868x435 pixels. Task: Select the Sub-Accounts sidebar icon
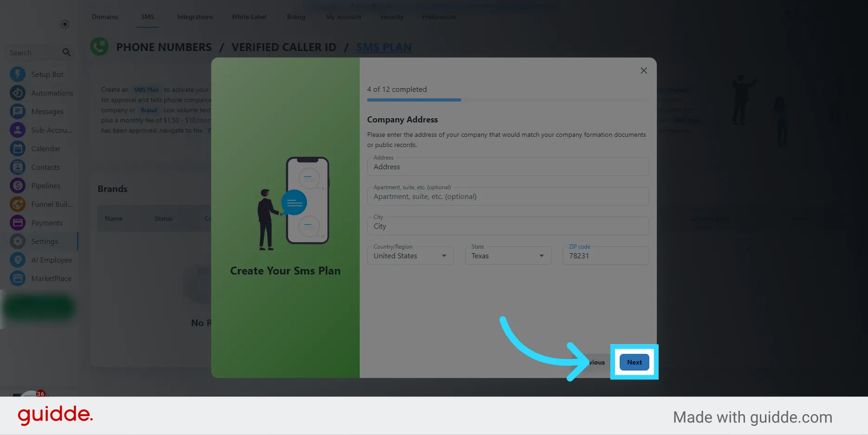tap(18, 130)
